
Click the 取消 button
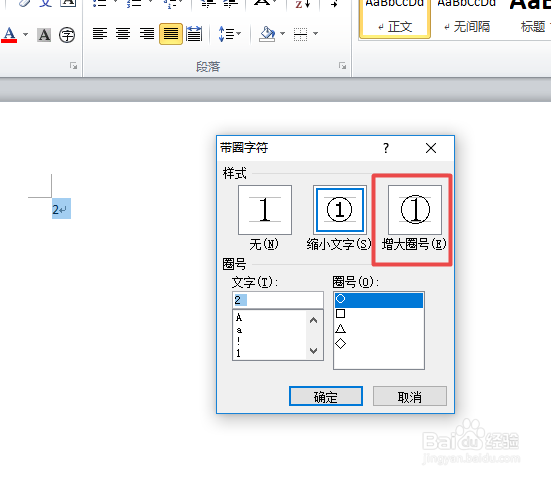(410, 396)
